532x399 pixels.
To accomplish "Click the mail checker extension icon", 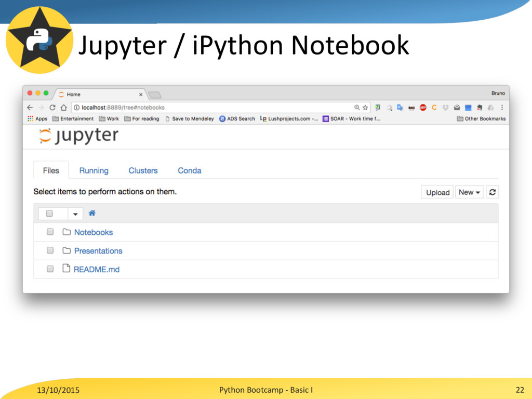I will 457,108.
